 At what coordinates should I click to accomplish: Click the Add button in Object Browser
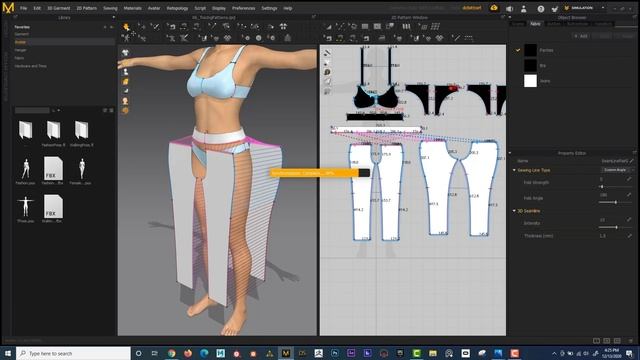(x=581, y=36)
